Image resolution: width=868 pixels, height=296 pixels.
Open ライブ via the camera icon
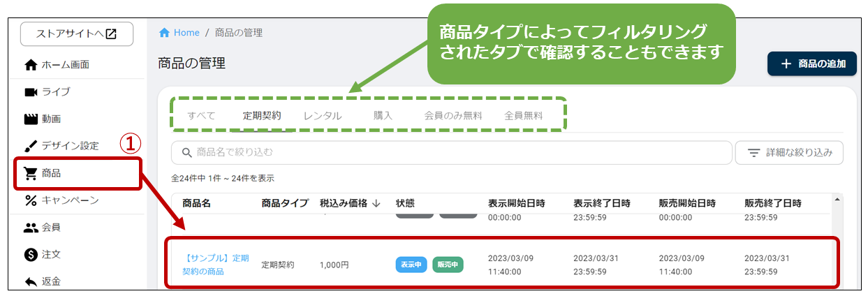tap(31, 92)
